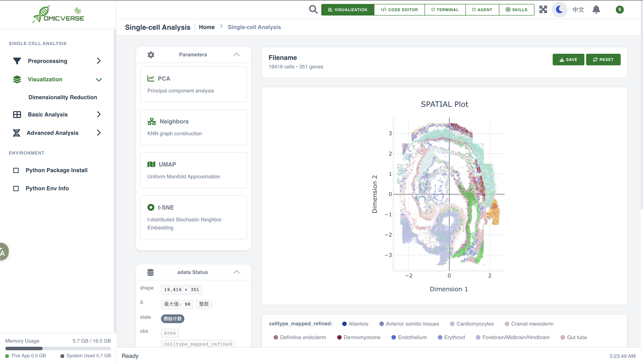Open the notifications bell
Viewport: 643px width, 364px height.
(596, 9)
